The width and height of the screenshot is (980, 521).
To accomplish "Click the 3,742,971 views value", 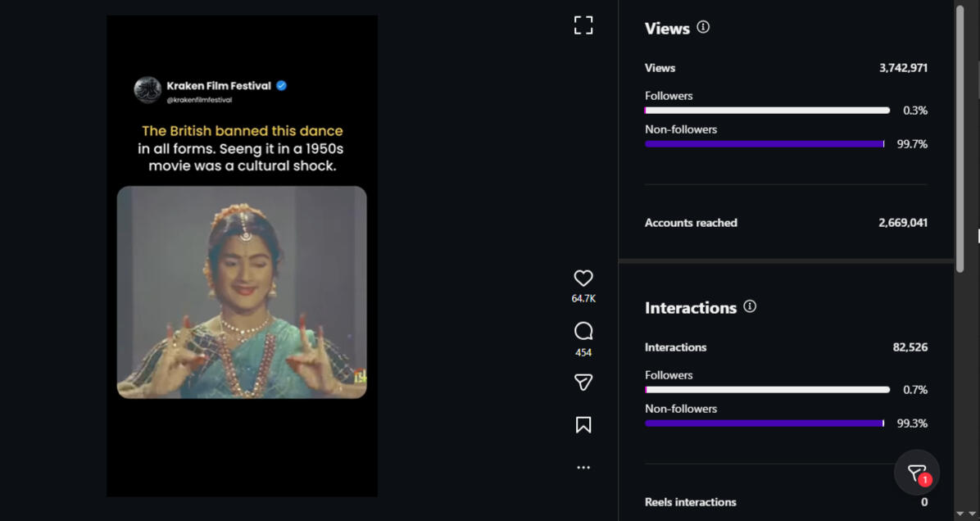I will click(x=903, y=68).
